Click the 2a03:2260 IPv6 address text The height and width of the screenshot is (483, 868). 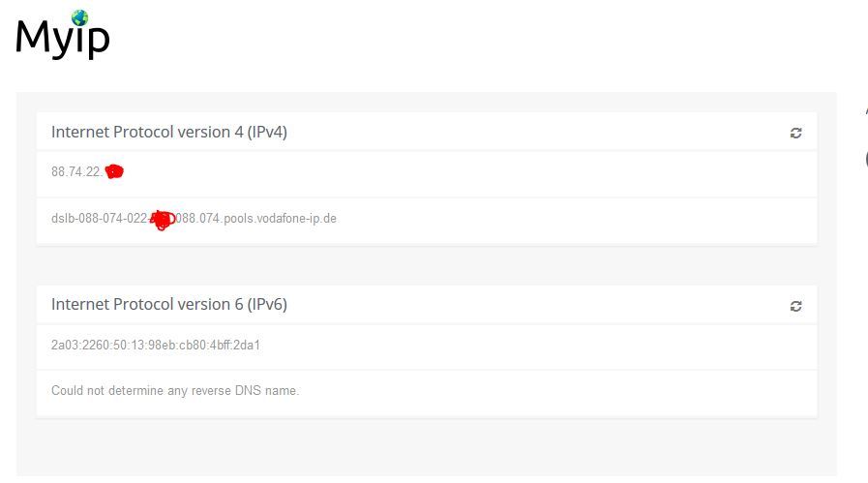[156, 346]
